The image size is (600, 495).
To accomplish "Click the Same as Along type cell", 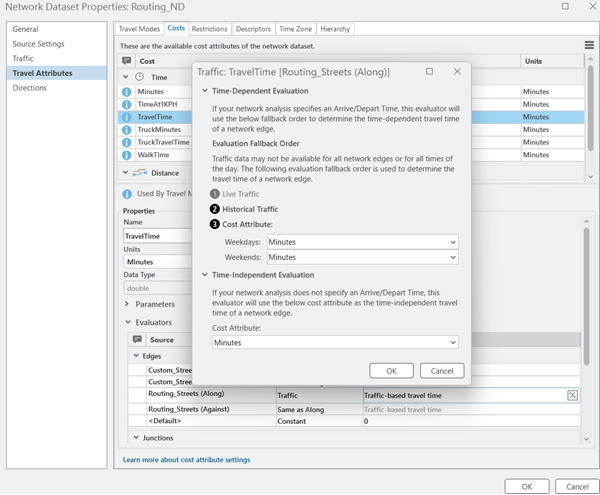I will [320, 409].
